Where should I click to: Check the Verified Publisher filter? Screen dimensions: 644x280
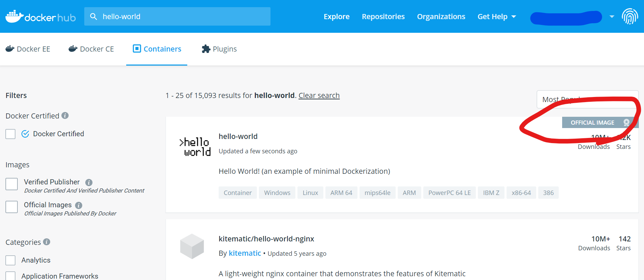[12, 184]
